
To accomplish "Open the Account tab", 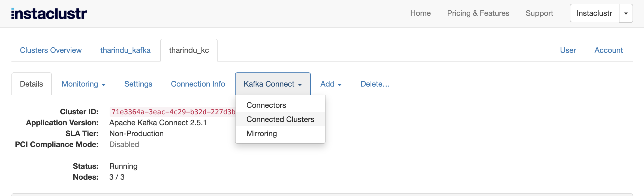I will (x=609, y=50).
